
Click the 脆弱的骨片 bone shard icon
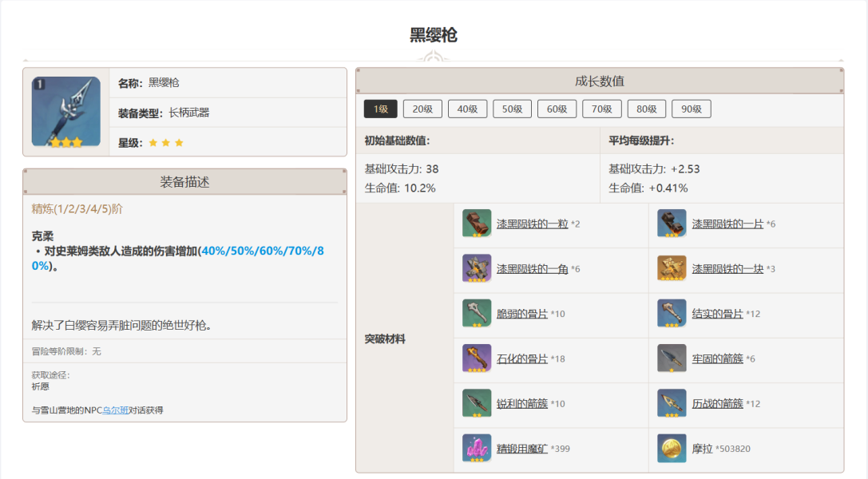point(477,313)
